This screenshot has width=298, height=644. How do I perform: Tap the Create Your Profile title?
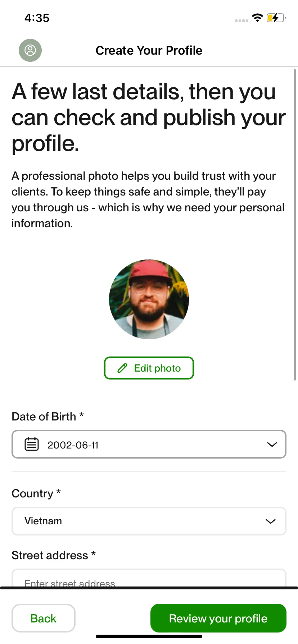point(149,50)
